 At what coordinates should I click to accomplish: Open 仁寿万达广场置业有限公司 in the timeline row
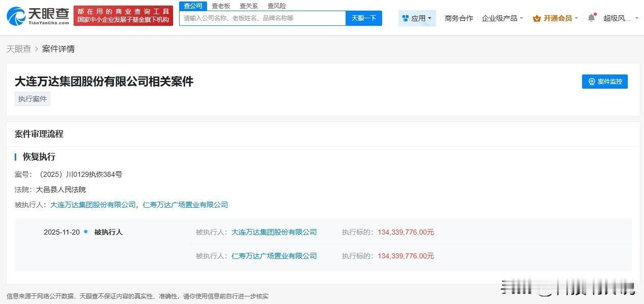point(274,256)
